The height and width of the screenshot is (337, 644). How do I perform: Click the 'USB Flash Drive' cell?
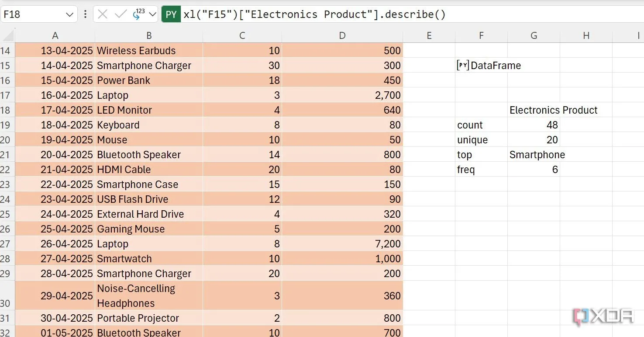click(149, 199)
